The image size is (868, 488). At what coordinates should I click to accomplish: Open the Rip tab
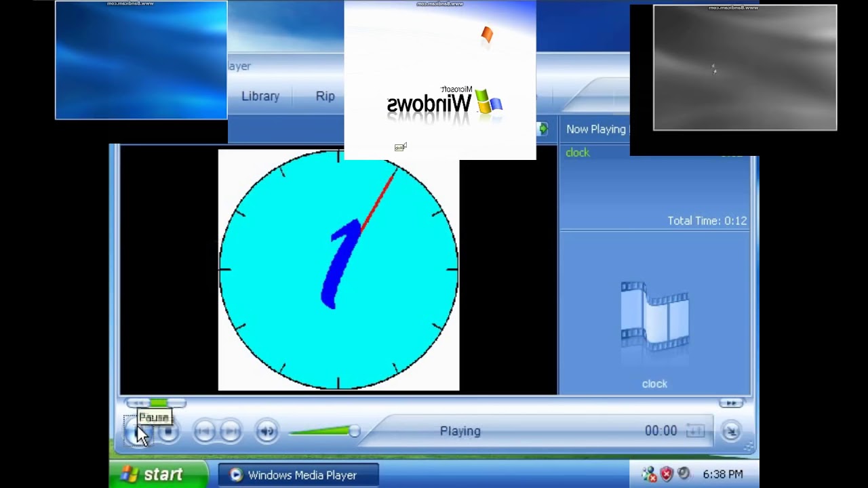tap(325, 96)
